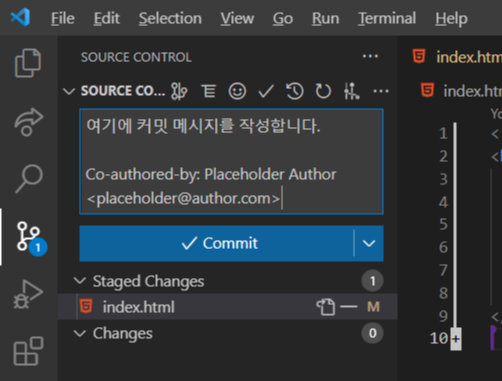Image resolution: width=502 pixels, height=381 pixels.
Task: Click the Changes count badge 0
Action: [x=372, y=333]
